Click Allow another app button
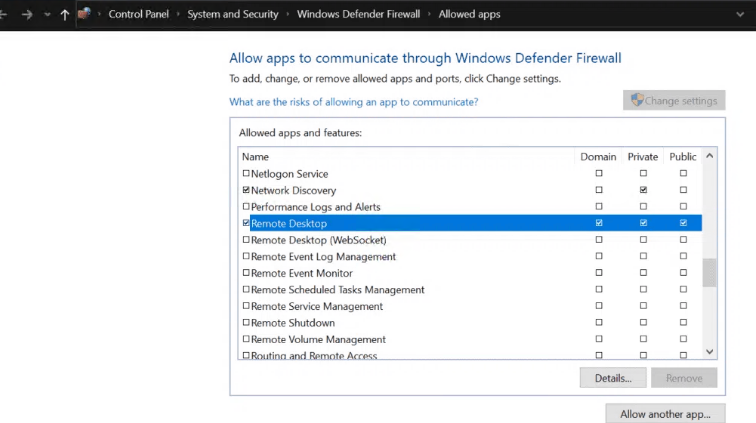 pos(665,414)
